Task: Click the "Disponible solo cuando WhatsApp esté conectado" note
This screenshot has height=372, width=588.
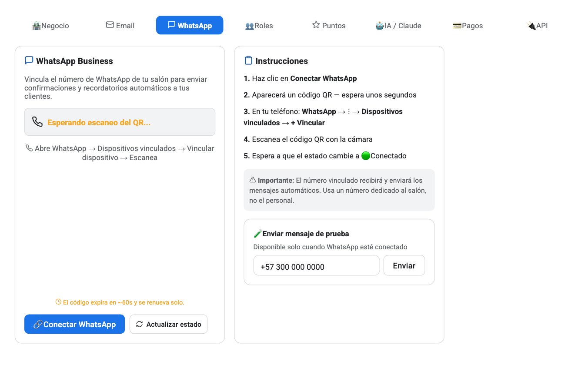Action: point(331,247)
